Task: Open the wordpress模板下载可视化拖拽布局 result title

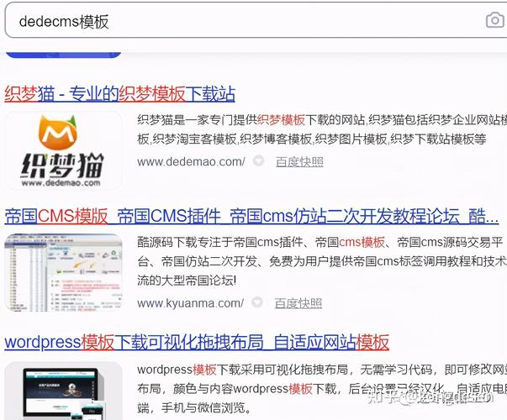Action: click(x=197, y=342)
